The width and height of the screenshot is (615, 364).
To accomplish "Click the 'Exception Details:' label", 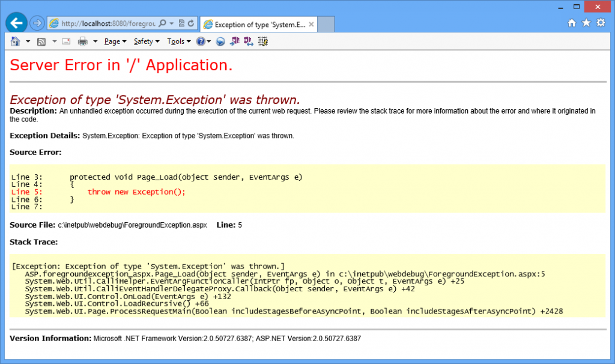I will [x=44, y=136].
